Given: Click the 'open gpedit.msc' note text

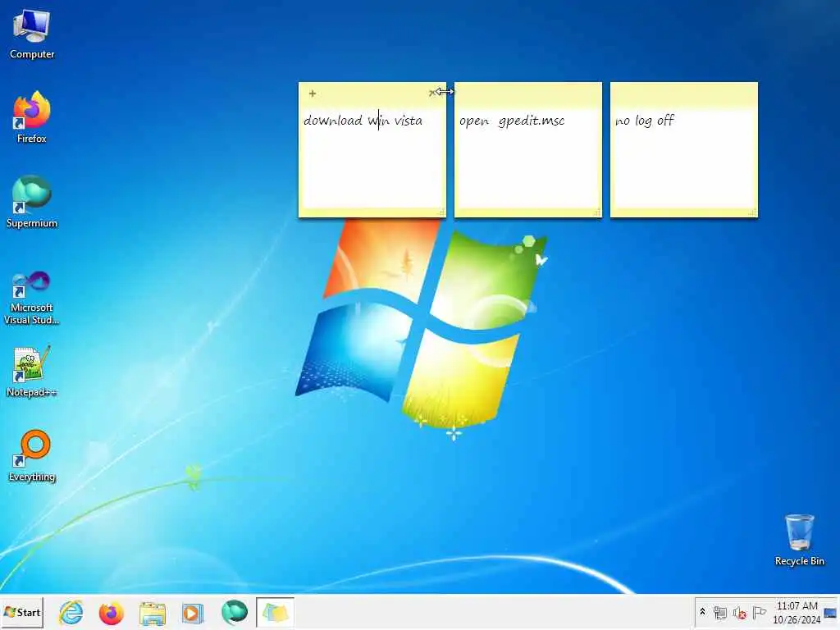Looking at the screenshot, I should [512, 121].
